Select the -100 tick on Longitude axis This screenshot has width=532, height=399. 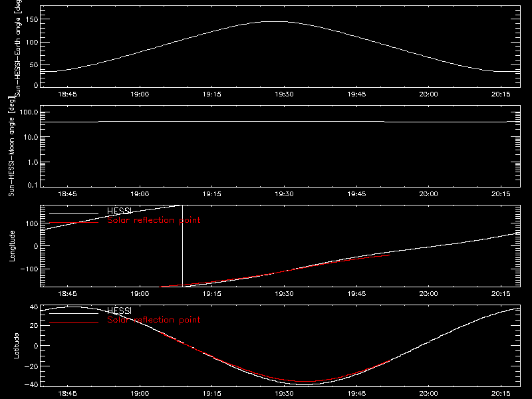pos(29,269)
